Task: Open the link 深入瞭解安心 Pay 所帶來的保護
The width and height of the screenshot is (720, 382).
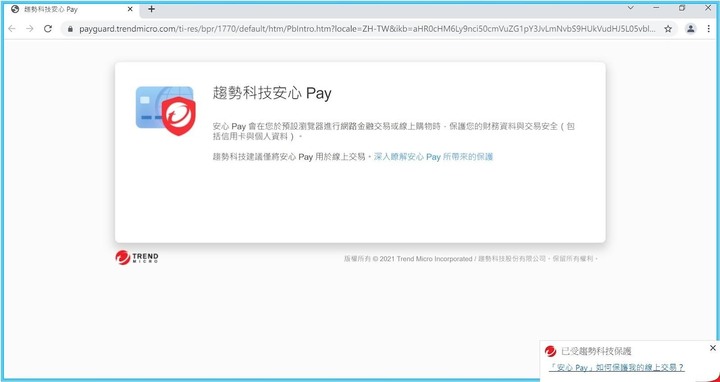Action: [433, 157]
